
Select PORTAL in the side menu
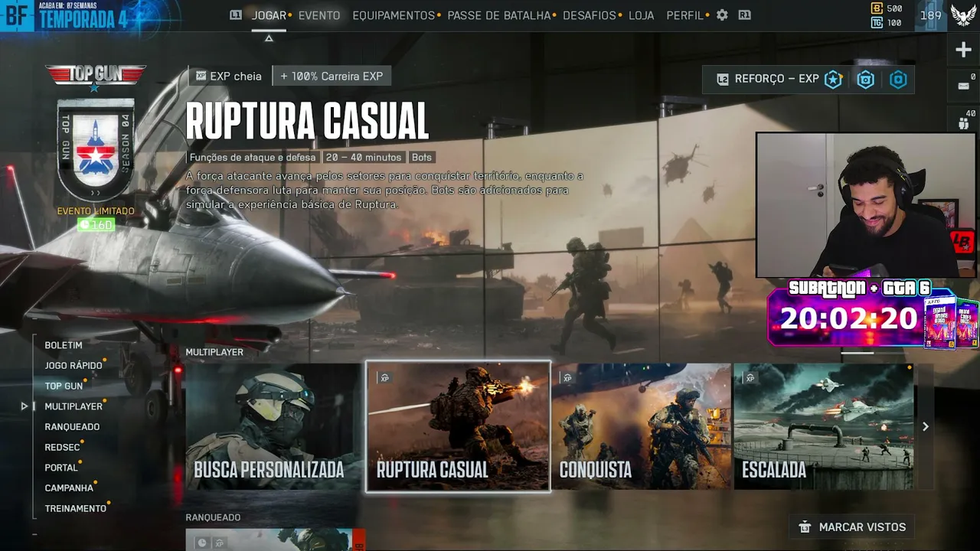click(x=61, y=468)
